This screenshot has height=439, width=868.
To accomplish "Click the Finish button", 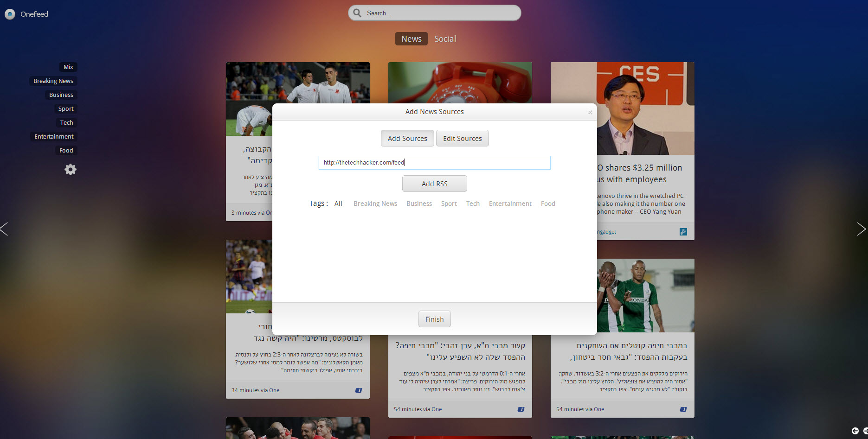I will pyautogui.click(x=435, y=319).
